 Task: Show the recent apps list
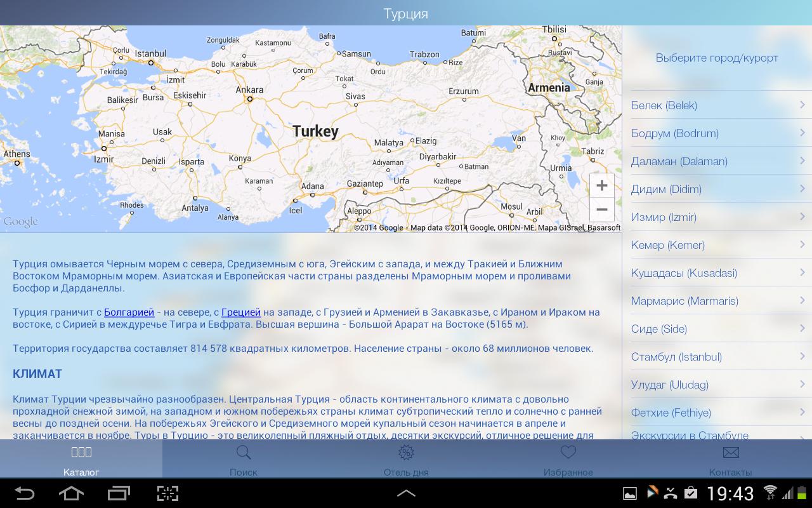tap(119, 493)
